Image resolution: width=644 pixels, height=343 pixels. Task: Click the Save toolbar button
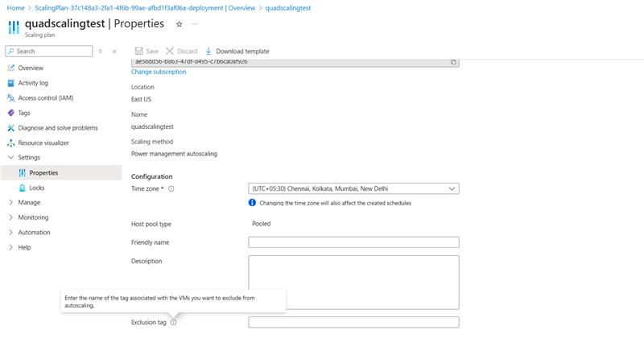point(147,51)
